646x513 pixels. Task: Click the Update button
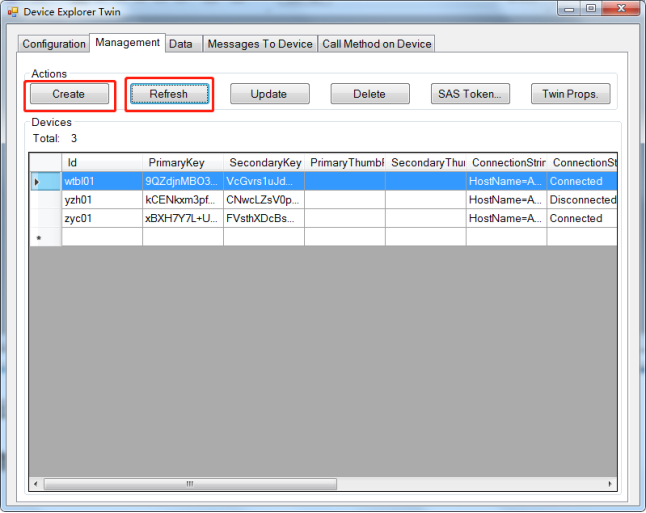pyautogui.click(x=269, y=94)
